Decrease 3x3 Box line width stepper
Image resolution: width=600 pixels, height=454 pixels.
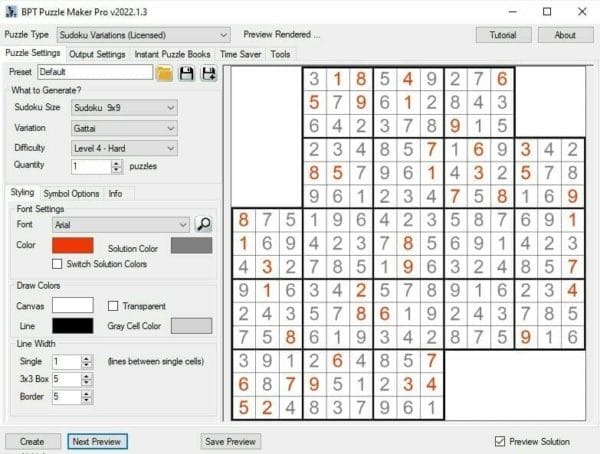(87, 383)
